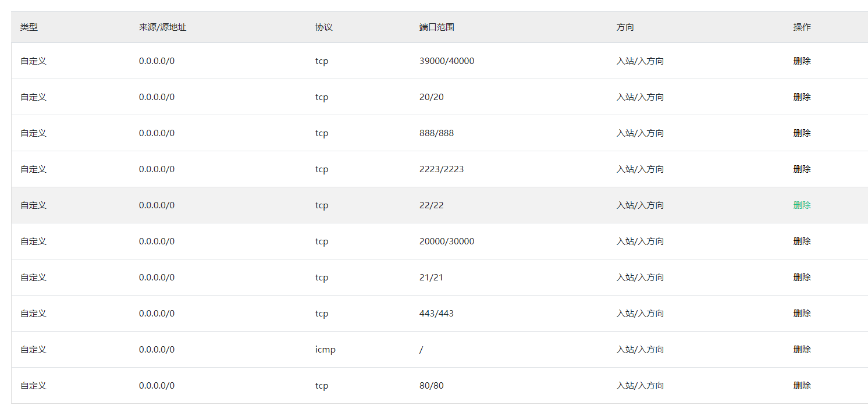Click the 方向 column header
Image resolution: width=868 pixels, height=409 pixels.
[x=625, y=27]
